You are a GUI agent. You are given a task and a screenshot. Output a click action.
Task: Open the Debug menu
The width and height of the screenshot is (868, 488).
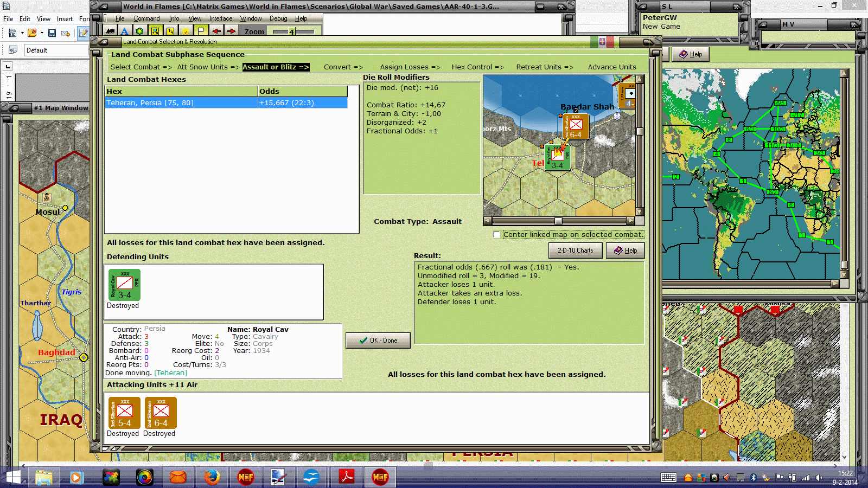278,18
